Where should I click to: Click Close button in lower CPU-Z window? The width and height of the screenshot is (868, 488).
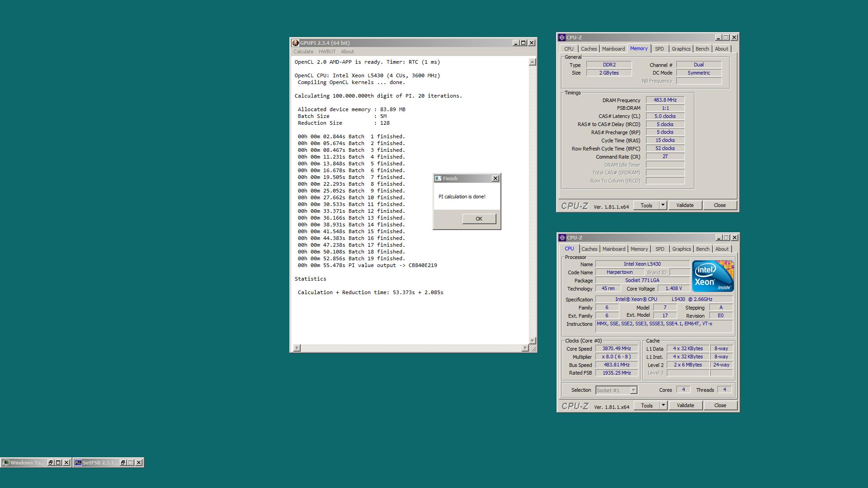coord(720,406)
